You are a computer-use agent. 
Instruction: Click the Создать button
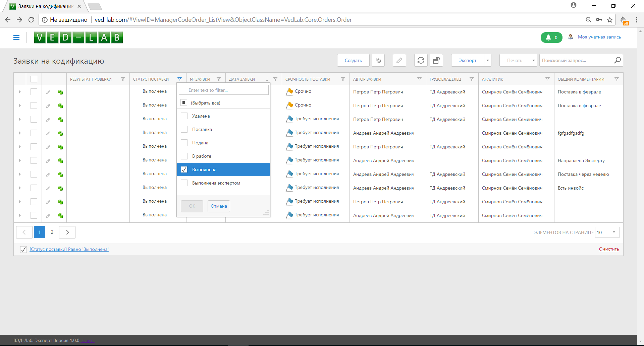tap(353, 60)
